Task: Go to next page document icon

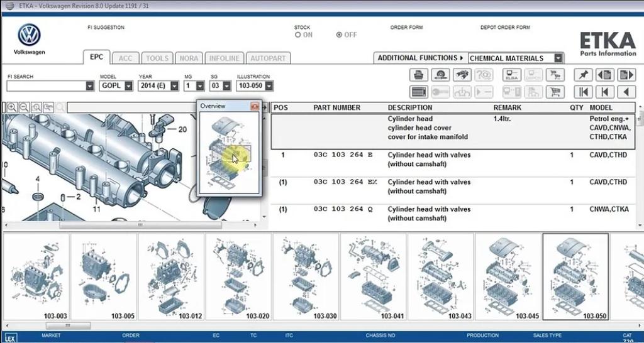Action: 626,75
